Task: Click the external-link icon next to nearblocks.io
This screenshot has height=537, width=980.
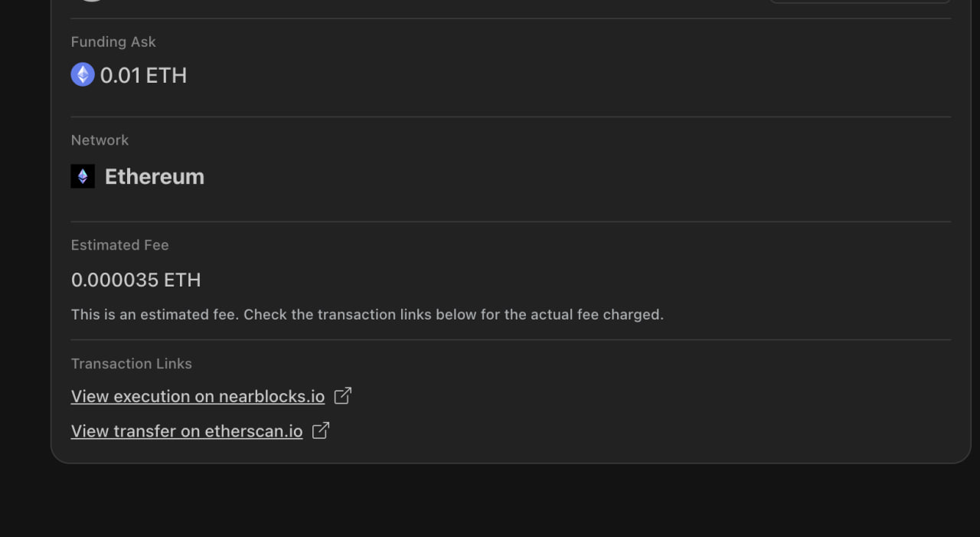Action: (342, 395)
